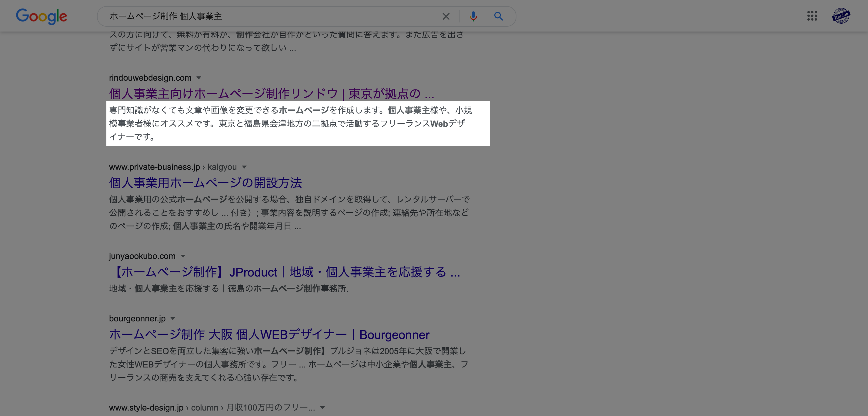Click the snippet starting デザインとSEOを両立した
The width and height of the screenshot is (868, 416).
[x=289, y=364]
